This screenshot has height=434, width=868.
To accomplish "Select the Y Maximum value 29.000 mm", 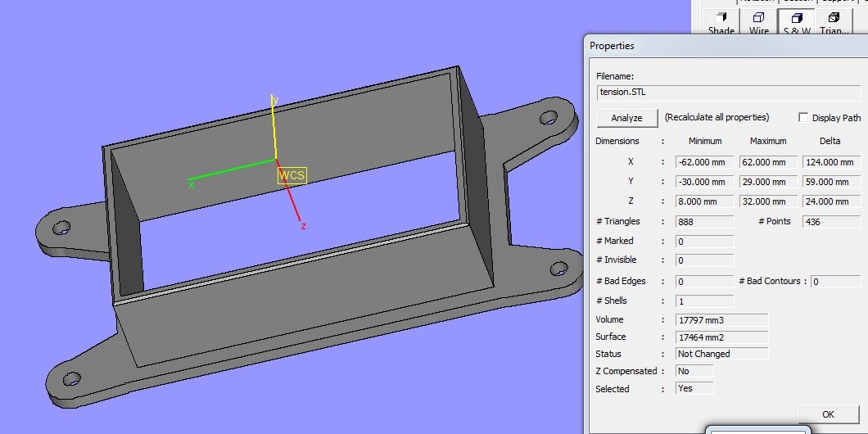I will tap(768, 182).
